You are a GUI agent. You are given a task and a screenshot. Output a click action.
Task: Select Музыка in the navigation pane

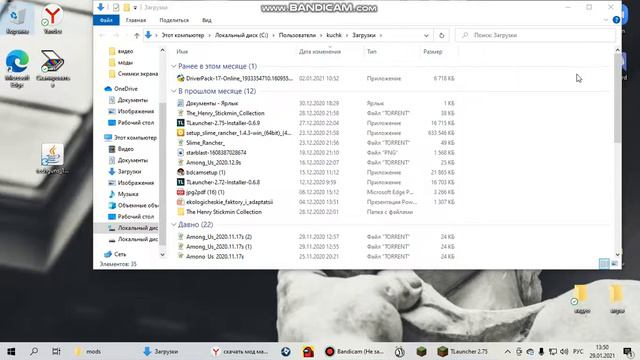tap(128, 194)
